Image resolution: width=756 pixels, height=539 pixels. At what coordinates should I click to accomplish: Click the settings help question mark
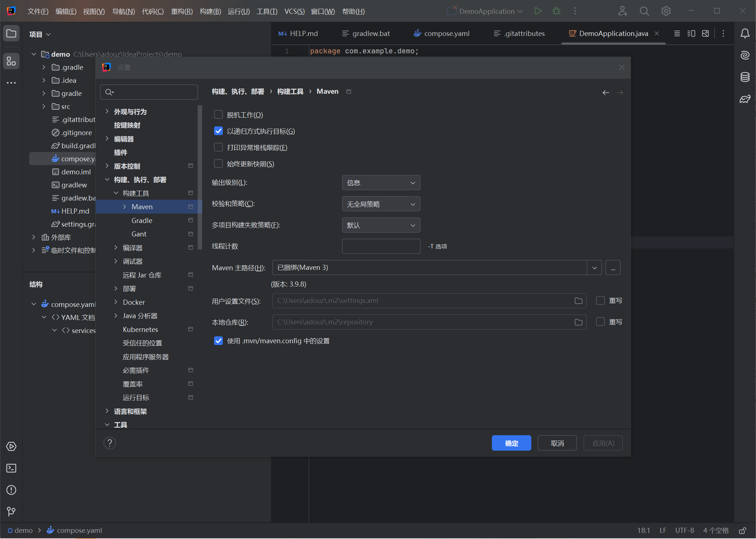[x=110, y=443]
